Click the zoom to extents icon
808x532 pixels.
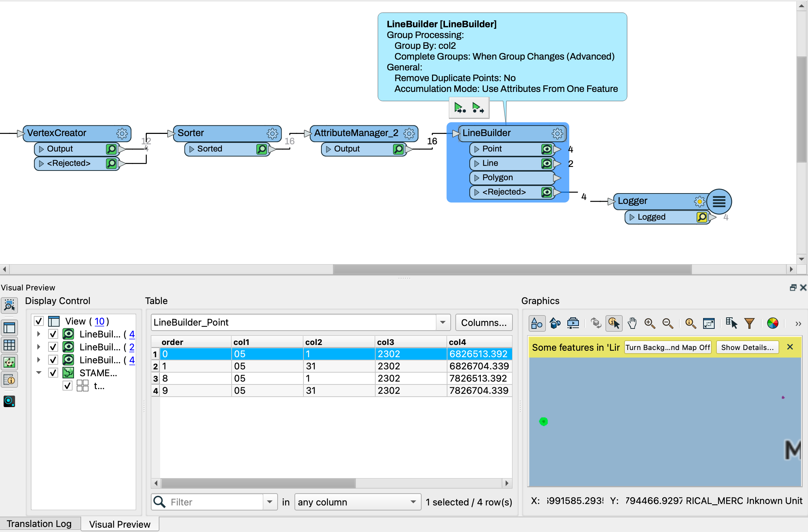click(709, 323)
